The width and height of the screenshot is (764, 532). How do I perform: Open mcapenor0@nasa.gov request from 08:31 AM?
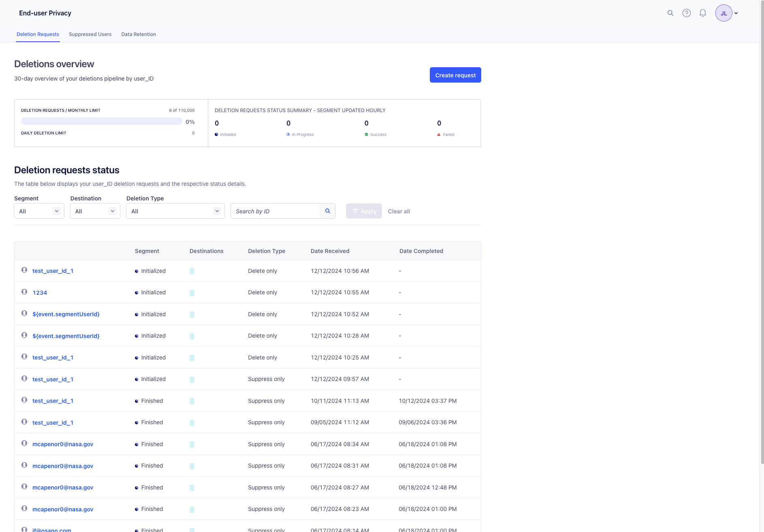[63, 466]
